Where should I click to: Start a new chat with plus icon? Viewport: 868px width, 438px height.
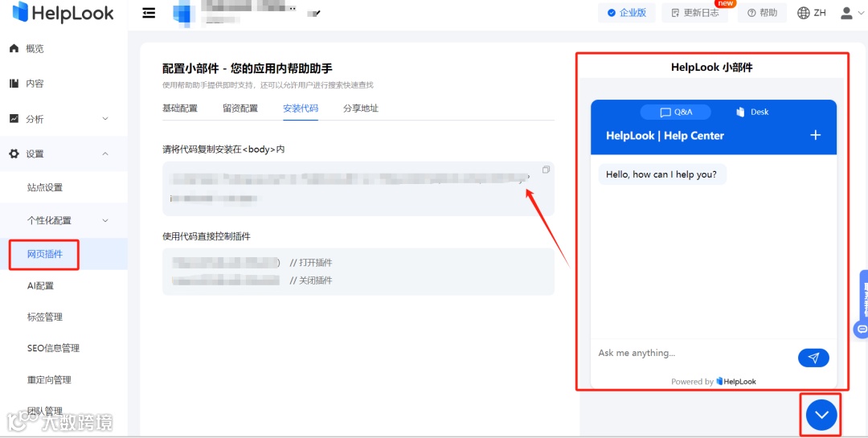pyautogui.click(x=816, y=135)
